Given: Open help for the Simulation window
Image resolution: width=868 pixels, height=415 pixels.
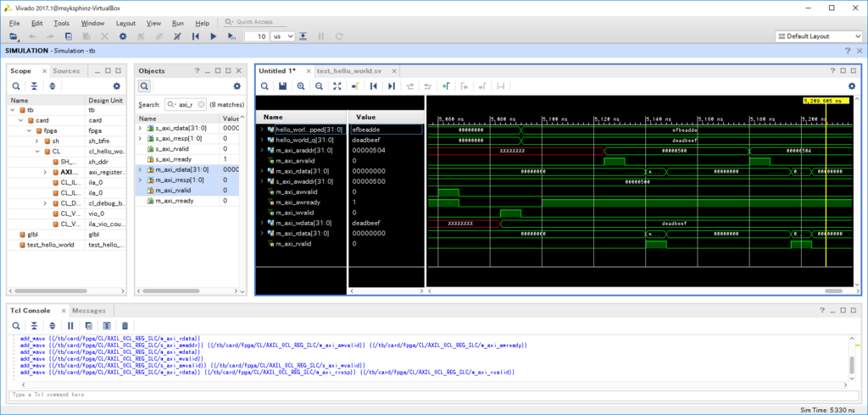Looking at the screenshot, I should [x=848, y=50].
